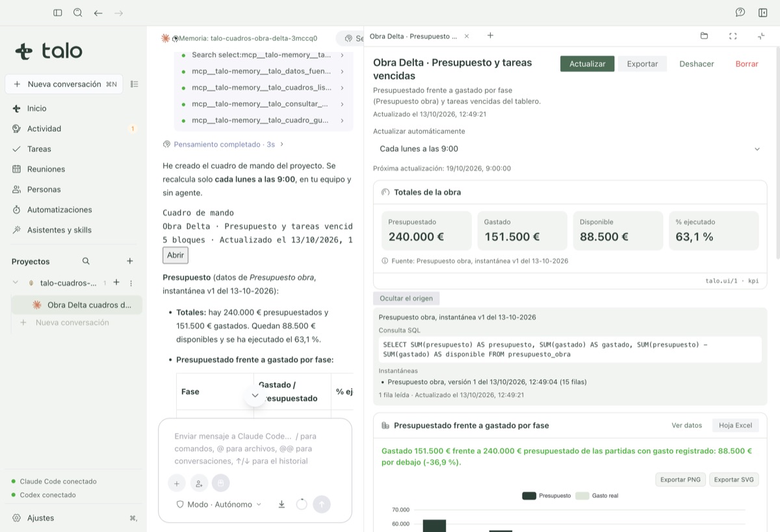Go back with the left arrow

pyautogui.click(x=98, y=12)
